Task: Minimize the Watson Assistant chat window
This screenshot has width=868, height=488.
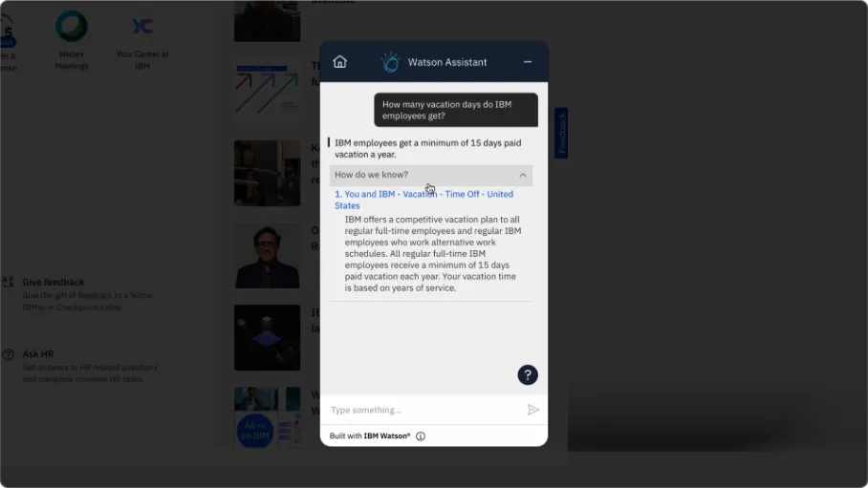Action: coord(528,62)
